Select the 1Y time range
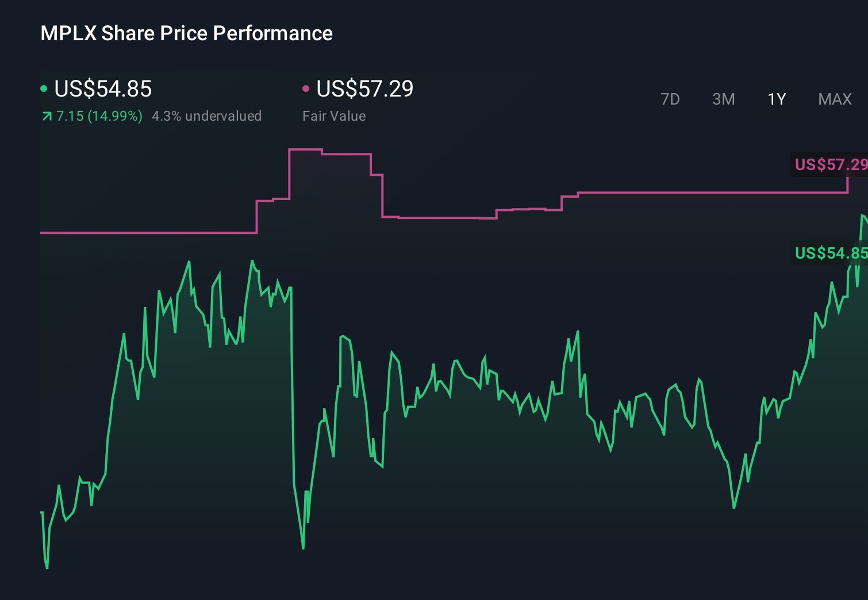 point(776,99)
